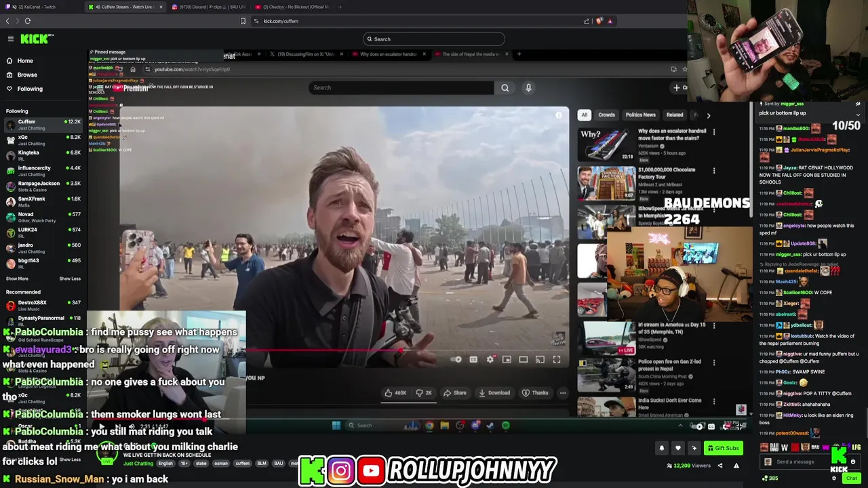Image resolution: width=868 pixels, height=488 pixels.
Task: Report the stream with warning triangle icon
Action: point(736,466)
